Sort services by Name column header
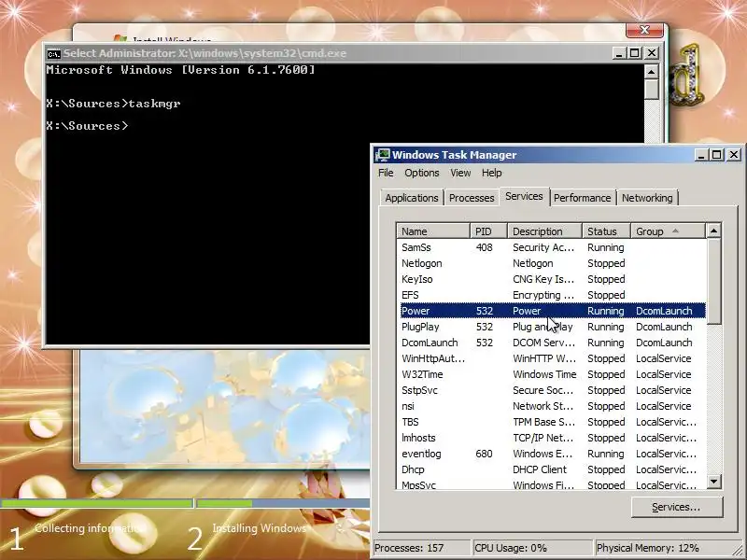Screen dimensions: 747x560 tap(433, 231)
